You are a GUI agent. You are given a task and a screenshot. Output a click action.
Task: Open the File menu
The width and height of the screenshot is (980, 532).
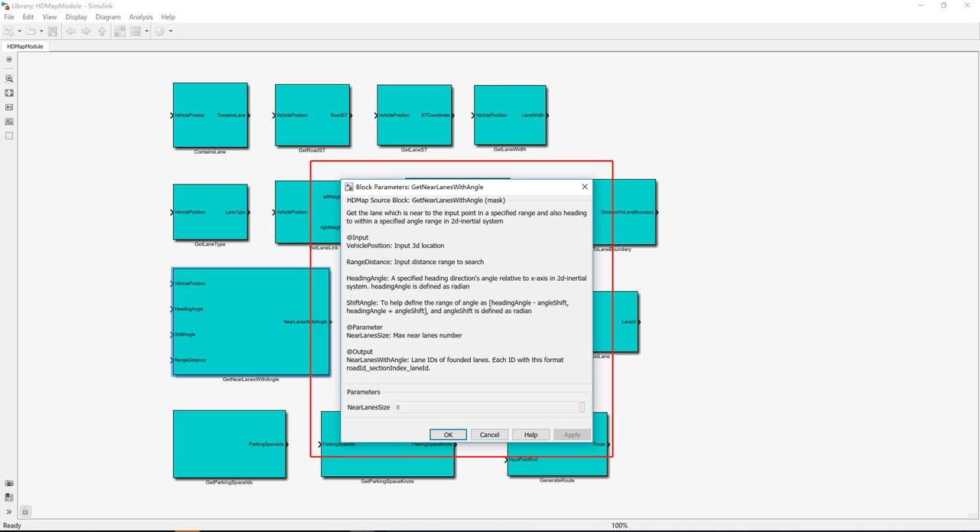point(9,17)
